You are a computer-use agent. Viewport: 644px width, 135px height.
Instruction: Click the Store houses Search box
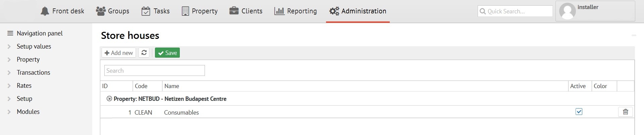click(154, 70)
